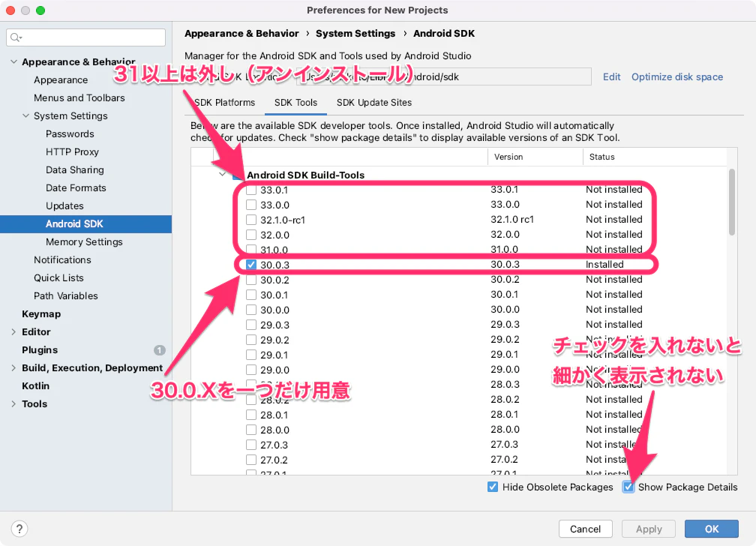Click the search magnifier icon
The width and height of the screenshot is (756, 546).
[16, 37]
